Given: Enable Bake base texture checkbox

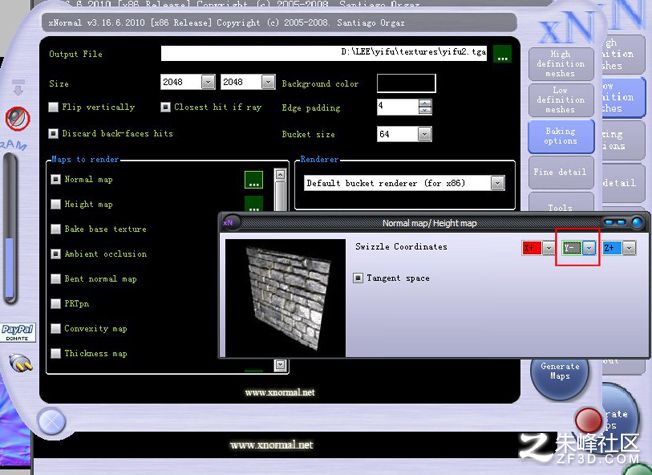Looking at the screenshot, I should click(55, 229).
